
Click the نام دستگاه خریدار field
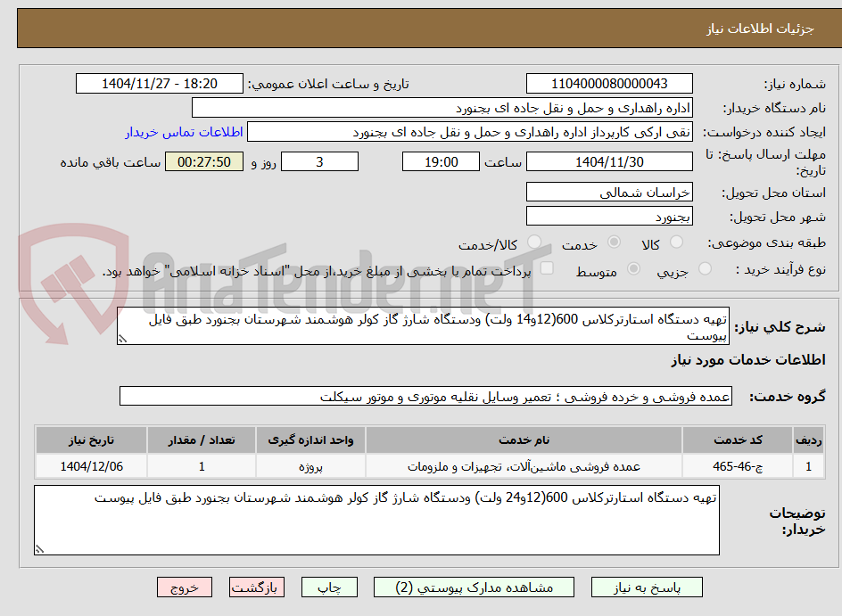pos(442,108)
